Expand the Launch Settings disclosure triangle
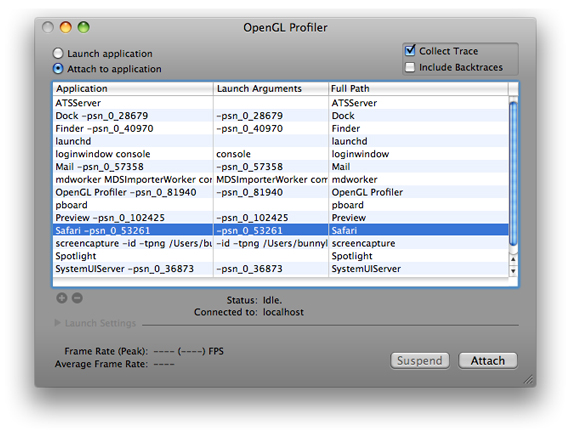Image resolution: width=570 pixels, height=431 pixels. point(57,323)
